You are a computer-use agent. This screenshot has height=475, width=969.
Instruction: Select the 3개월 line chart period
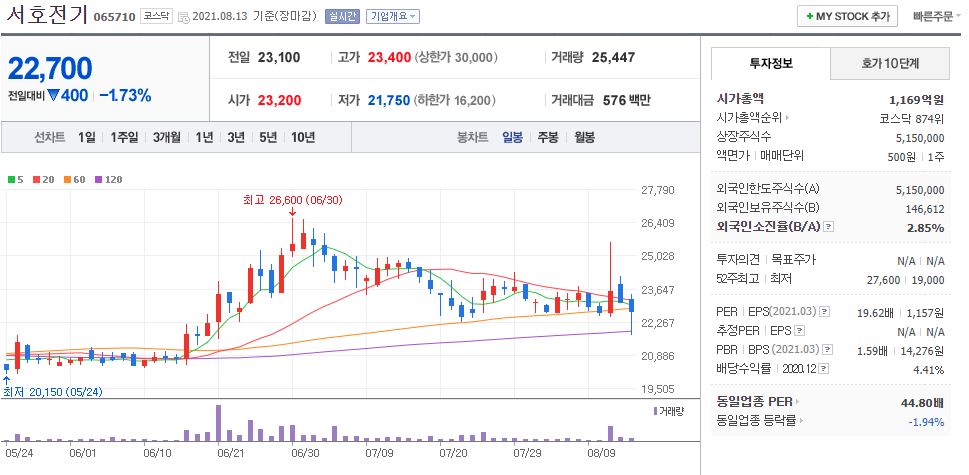point(167,137)
